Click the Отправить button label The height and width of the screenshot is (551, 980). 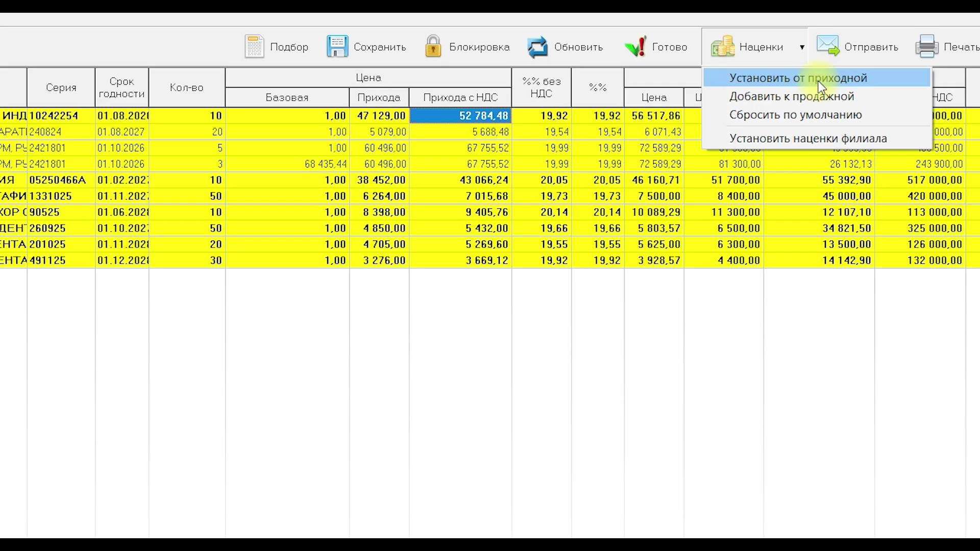click(871, 47)
